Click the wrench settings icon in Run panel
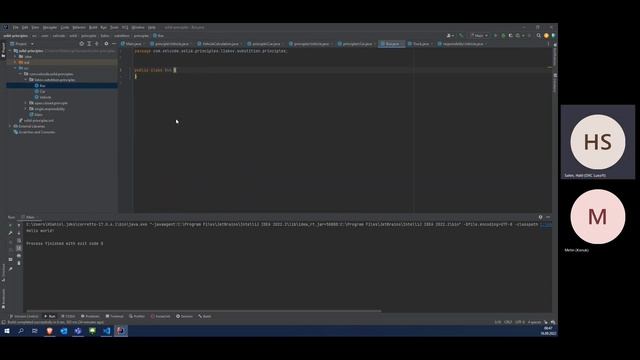The height and width of the screenshot is (360, 640). point(11,233)
